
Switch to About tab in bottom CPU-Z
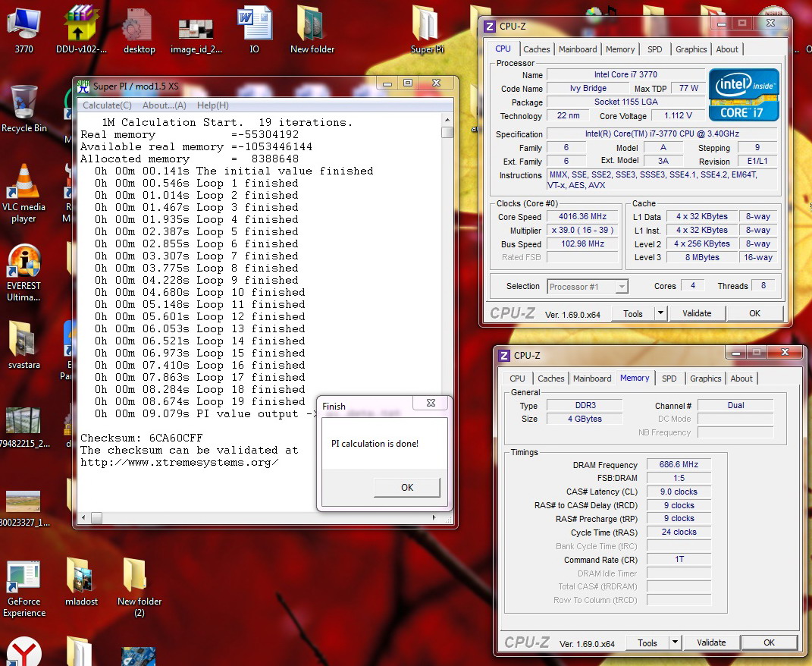[741, 379]
